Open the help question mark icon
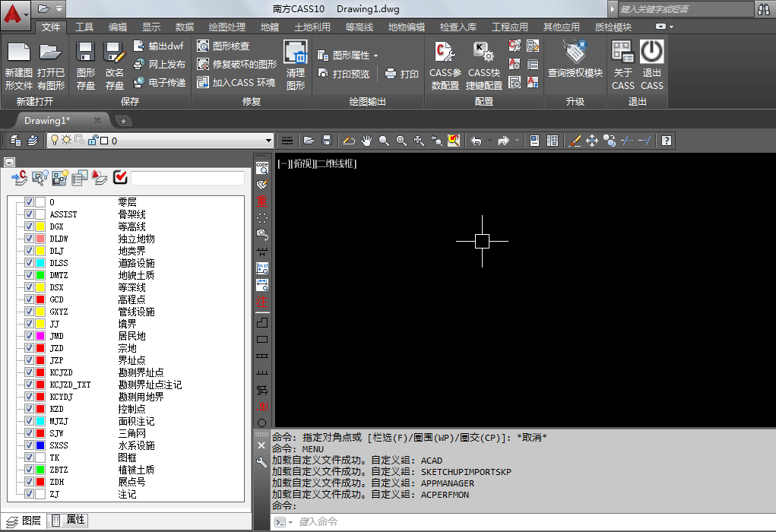Viewport: 776px width, 532px height. (666, 141)
